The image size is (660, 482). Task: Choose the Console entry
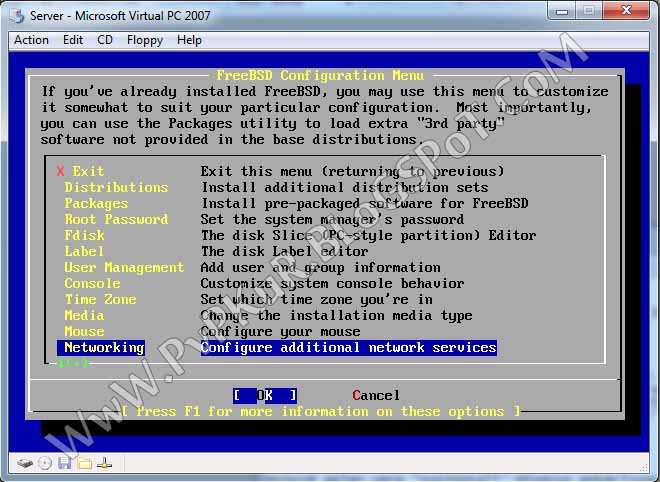pos(92,283)
